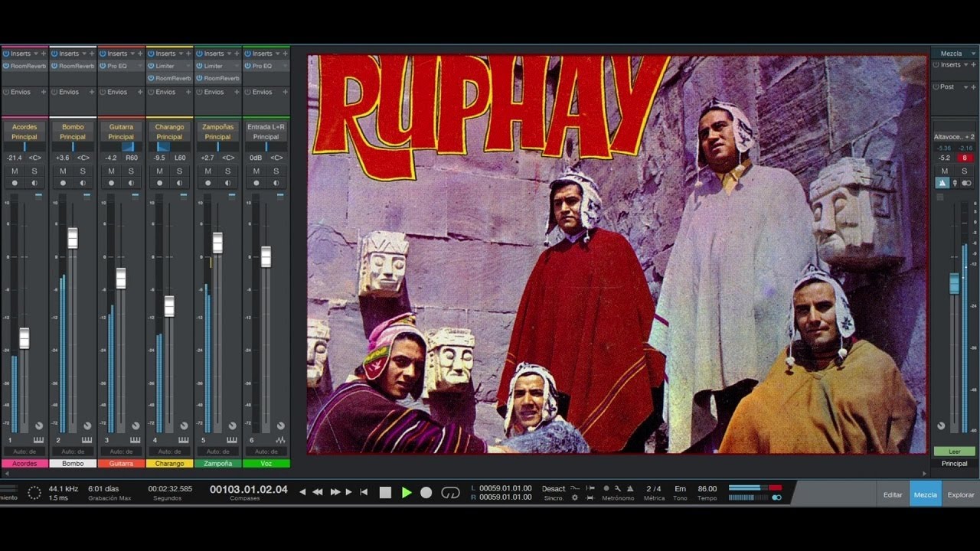Viewport: 980px width, 551px height.
Task: Open the Explorar browser tab
Action: [x=961, y=494]
